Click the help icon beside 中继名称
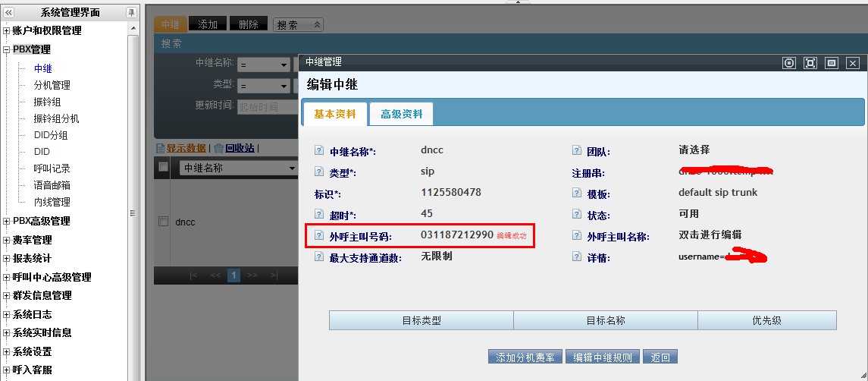The height and width of the screenshot is (381, 868). coord(319,151)
